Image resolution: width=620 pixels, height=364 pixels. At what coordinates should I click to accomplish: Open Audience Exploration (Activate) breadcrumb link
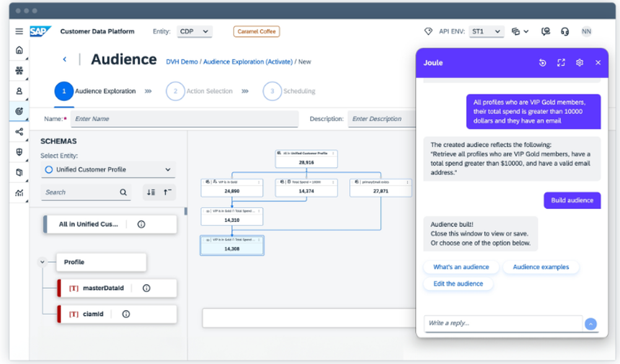point(248,62)
